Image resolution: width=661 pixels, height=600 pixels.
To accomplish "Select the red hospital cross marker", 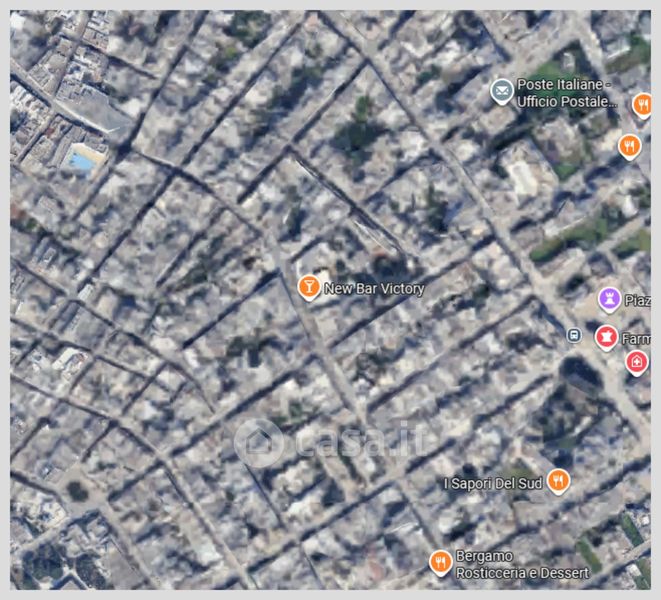I will click(x=637, y=362).
